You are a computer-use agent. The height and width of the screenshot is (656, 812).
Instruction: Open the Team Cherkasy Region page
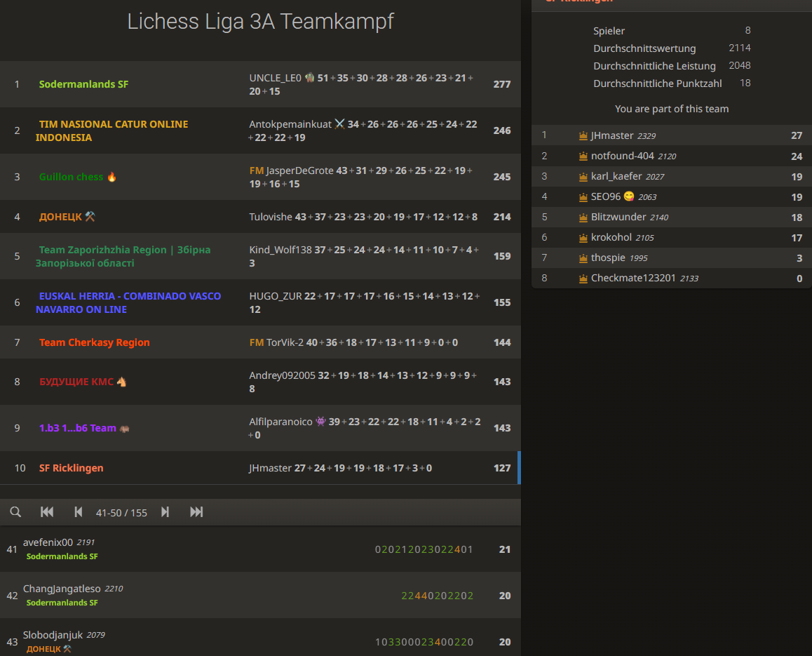[x=95, y=342]
